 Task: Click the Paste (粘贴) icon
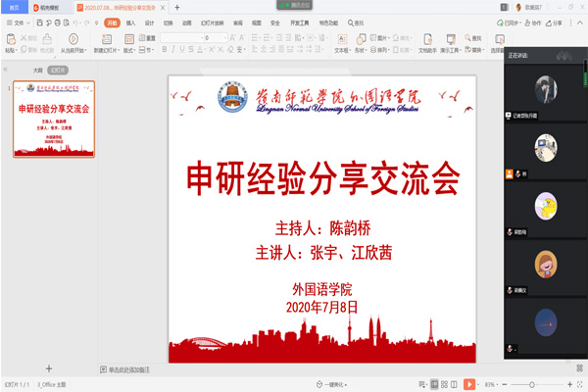coord(9,38)
